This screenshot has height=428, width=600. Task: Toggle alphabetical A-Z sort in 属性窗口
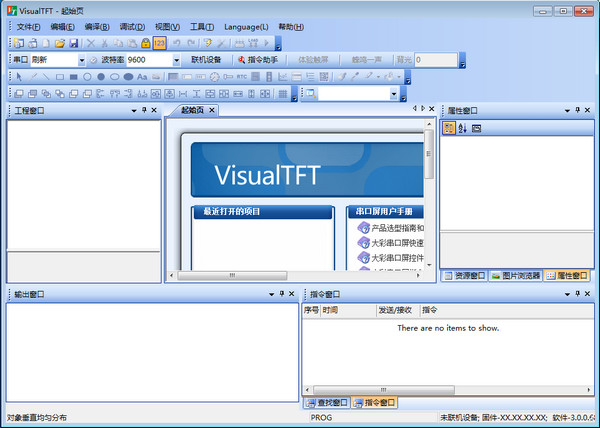[463, 128]
